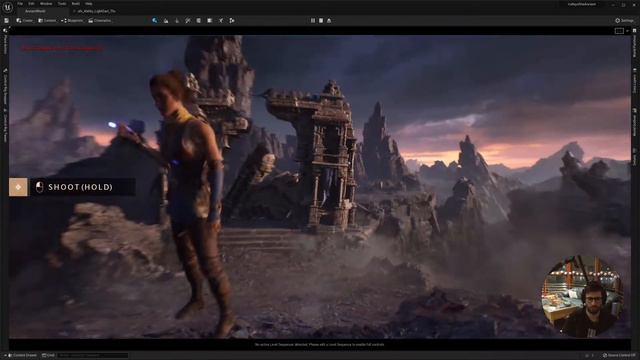Click the username badge in title bar
The width and height of the screenshot is (640, 360).
point(582,4)
